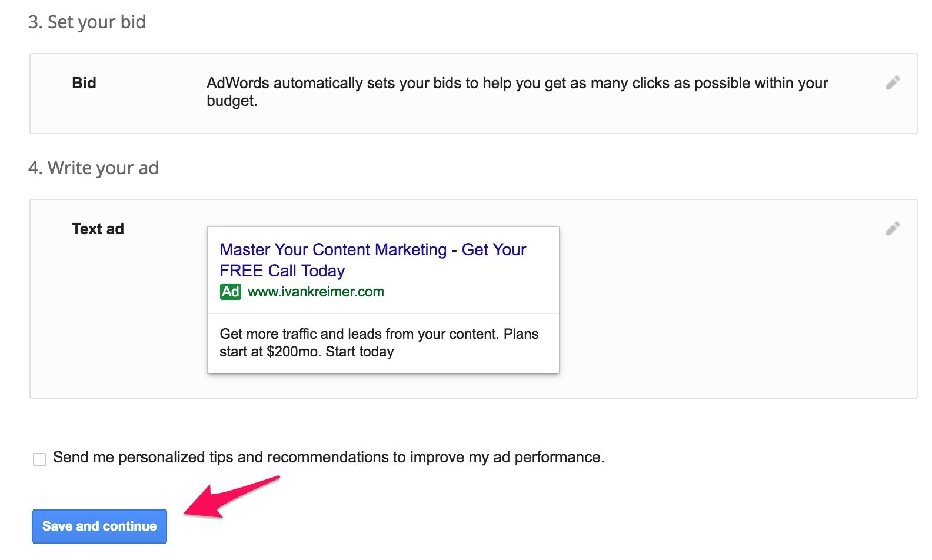
Task: Click the word 'budget.' in the bid description
Action: click(x=232, y=101)
